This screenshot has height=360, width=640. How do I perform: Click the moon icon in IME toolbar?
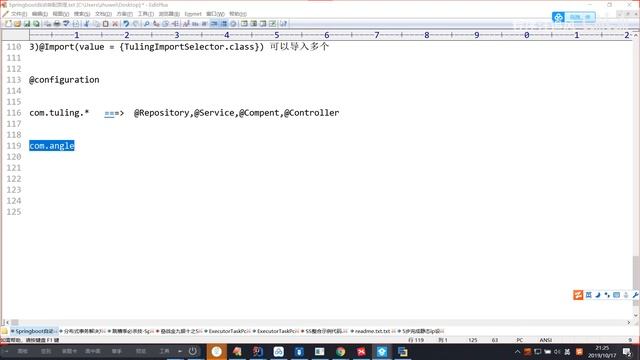point(598,295)
